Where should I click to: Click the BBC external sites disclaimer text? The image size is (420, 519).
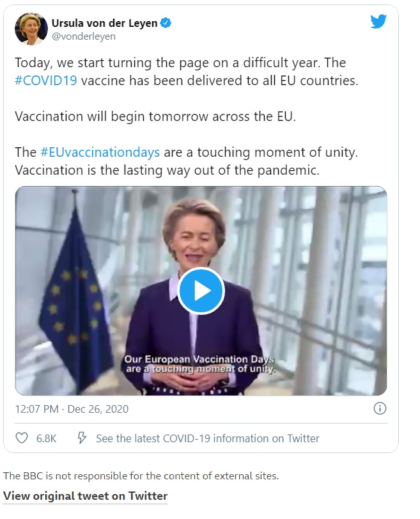(141, 475)
